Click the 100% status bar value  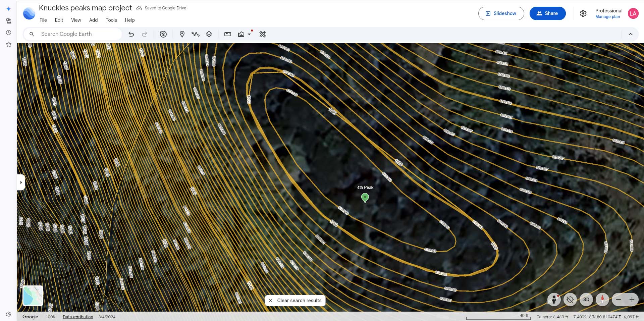[x=51, y=317]
